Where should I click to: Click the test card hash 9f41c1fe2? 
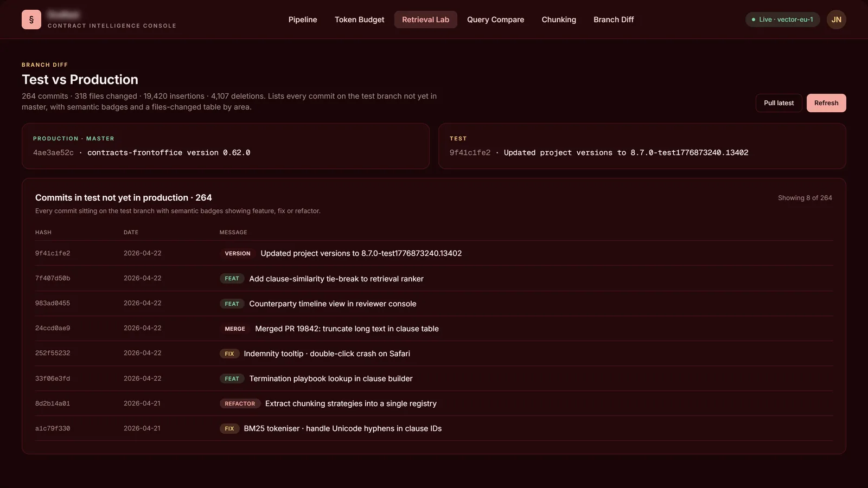click(470, 153)
